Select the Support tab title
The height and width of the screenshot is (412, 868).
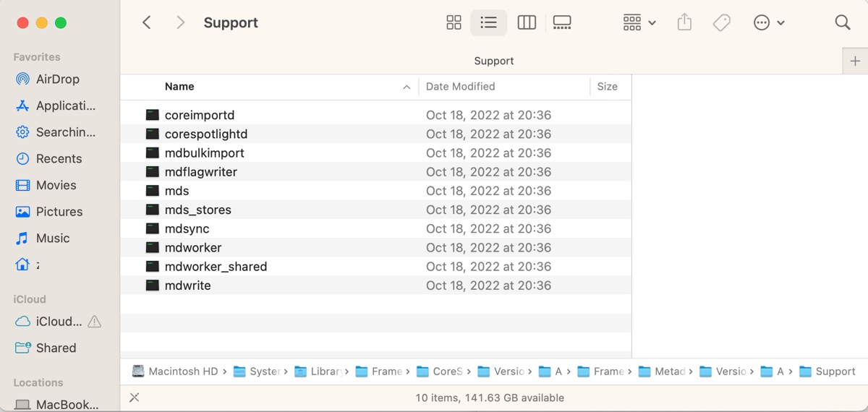coord(494,61)
